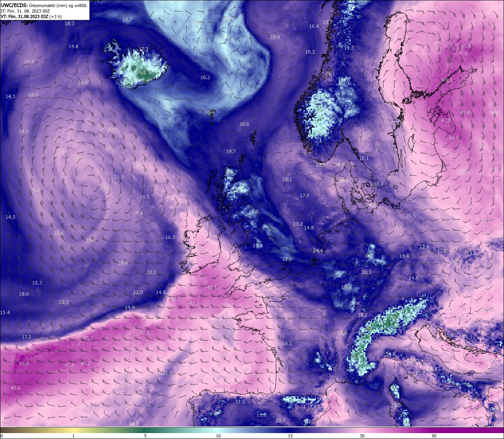
Task: Click the map value '11.4' over England
Action: pyautogui.click(x=258, y=246)
